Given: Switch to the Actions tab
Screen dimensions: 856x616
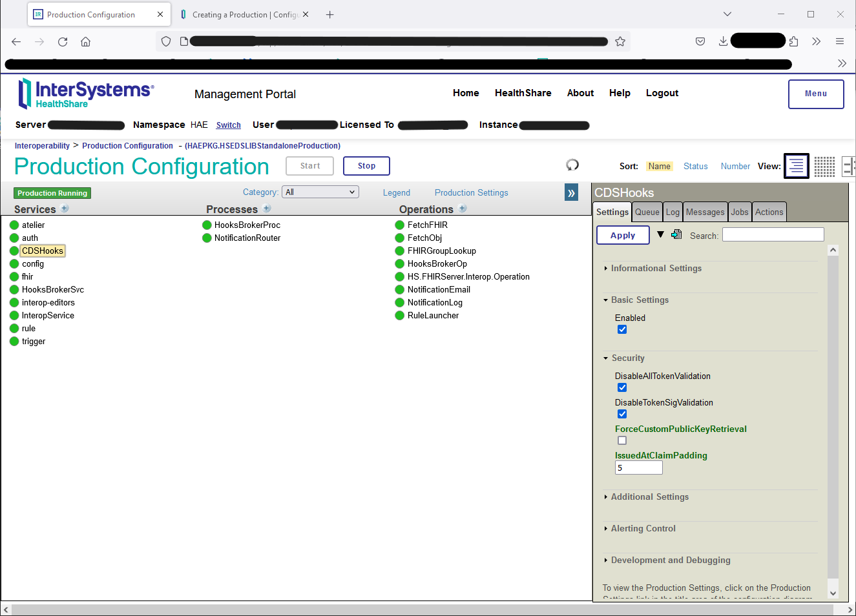Looking at the screenshot, I should tap(769, 212).
